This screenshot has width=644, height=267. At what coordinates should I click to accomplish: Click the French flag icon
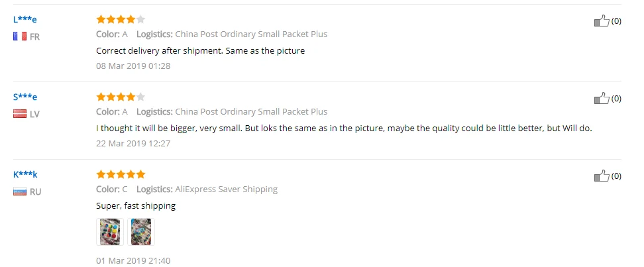click(x=20, y=36)
